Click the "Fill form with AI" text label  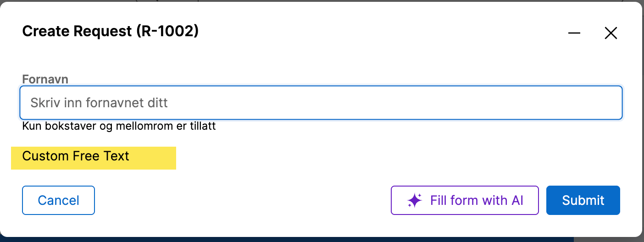[477, 200]
